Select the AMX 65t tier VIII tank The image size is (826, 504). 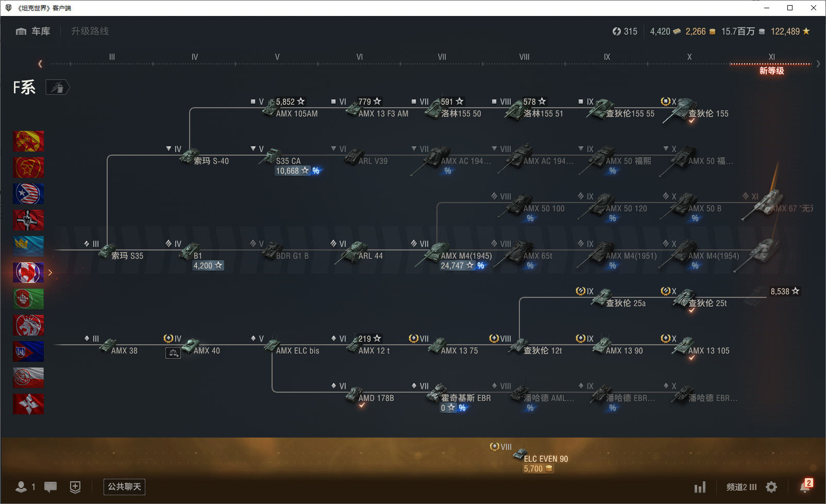[x=524, y=255]
